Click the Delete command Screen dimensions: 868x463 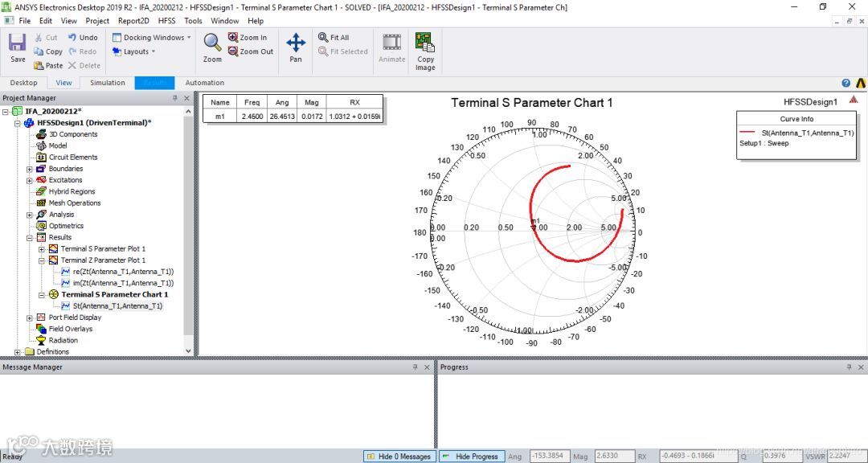click(84, 65)
